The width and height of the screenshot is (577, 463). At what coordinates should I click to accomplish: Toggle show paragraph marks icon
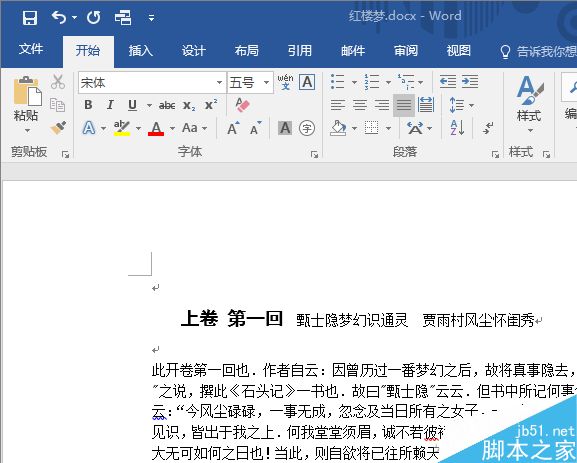pyautogui.click(x=488, y=128)
